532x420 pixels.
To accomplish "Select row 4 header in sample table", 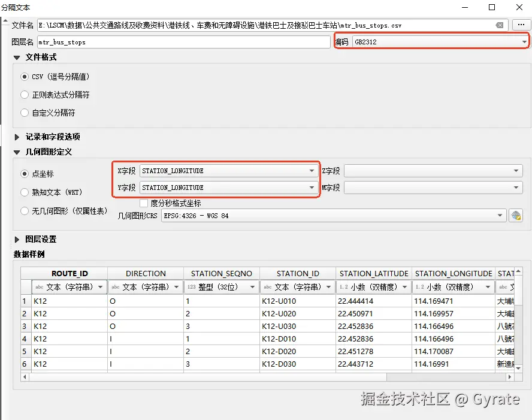I will 26,339.
